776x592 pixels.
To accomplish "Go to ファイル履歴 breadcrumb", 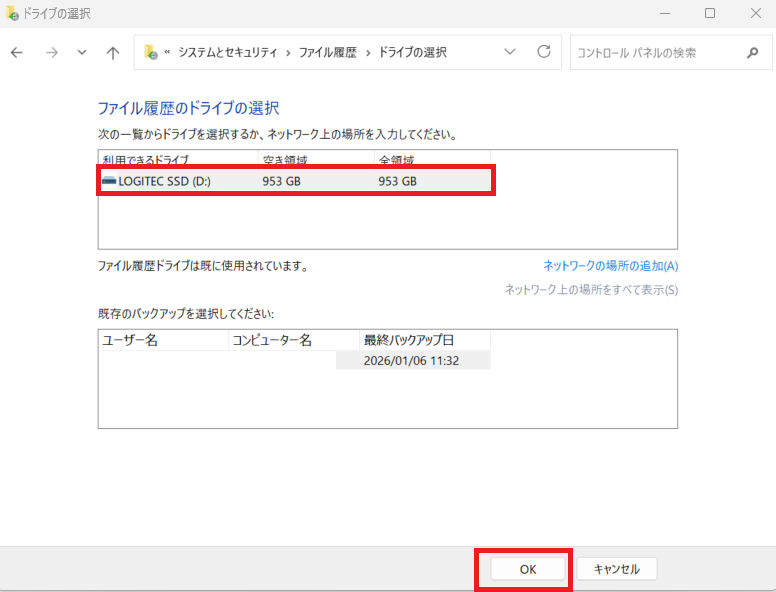I will [327, 53].
